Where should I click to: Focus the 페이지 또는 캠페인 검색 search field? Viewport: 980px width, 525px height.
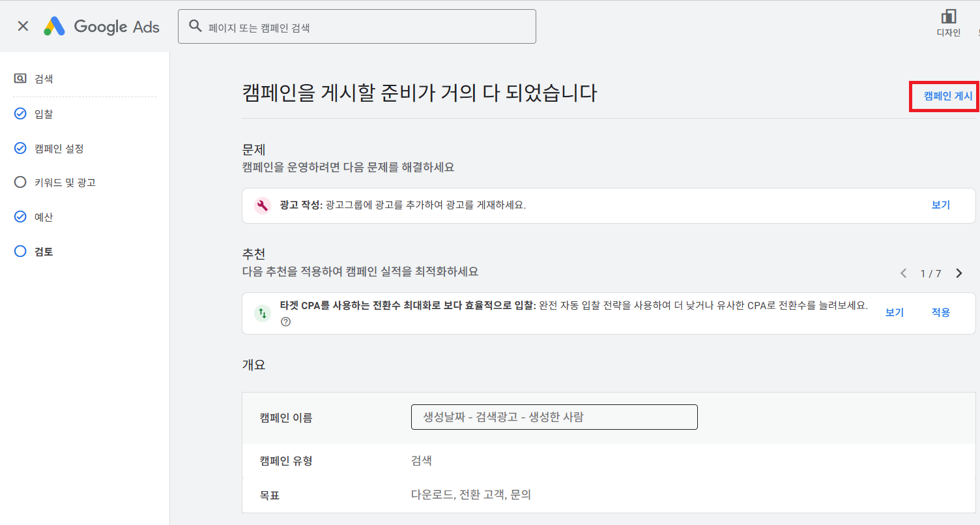[x=357, y=27]
